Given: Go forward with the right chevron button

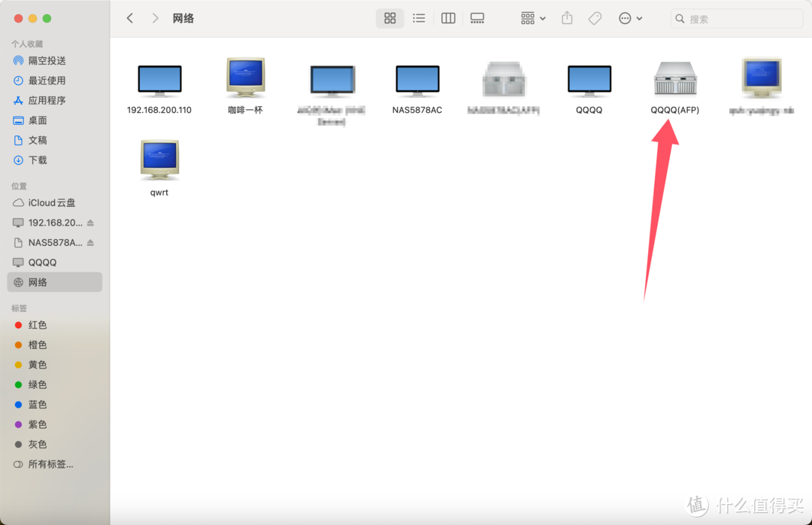Looking at the screenshot, I should [x=155, y=19].
